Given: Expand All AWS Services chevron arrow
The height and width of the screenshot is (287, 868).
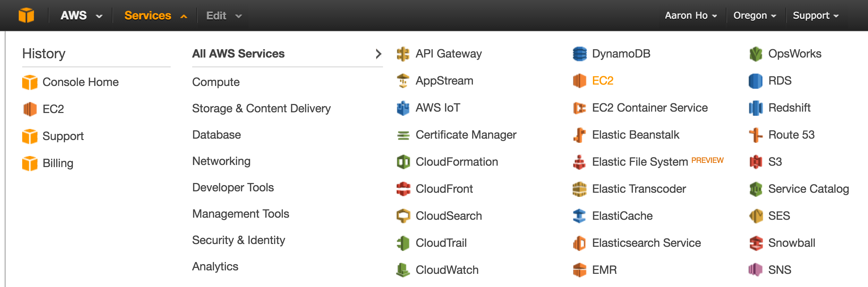Looking at the screenshot, I should click(x=378, y=54).
